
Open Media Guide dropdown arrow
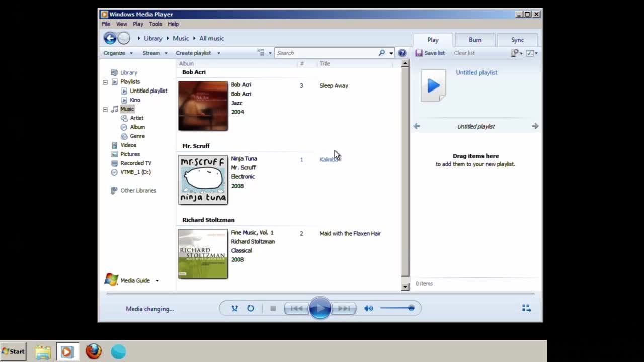pyautogui.click(x=157, y=280)
